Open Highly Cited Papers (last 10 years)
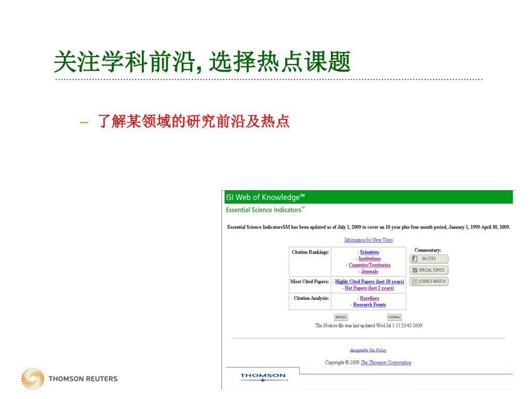The image size is (532, 399). pos(369,282)
